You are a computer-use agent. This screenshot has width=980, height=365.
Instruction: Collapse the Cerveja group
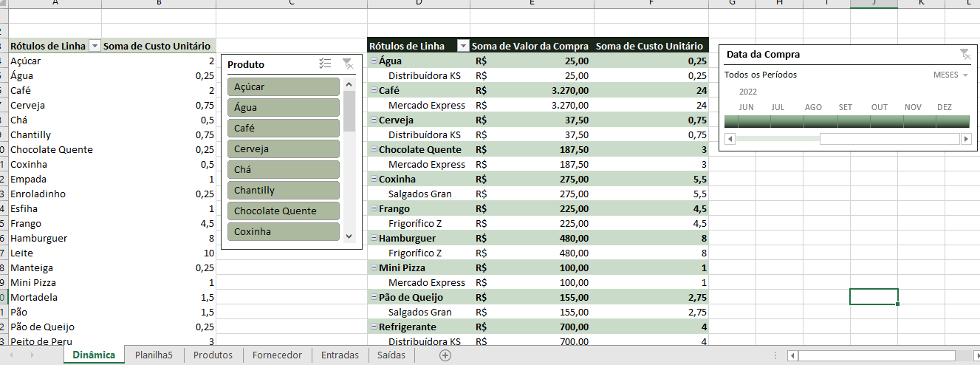coord(374,120)
